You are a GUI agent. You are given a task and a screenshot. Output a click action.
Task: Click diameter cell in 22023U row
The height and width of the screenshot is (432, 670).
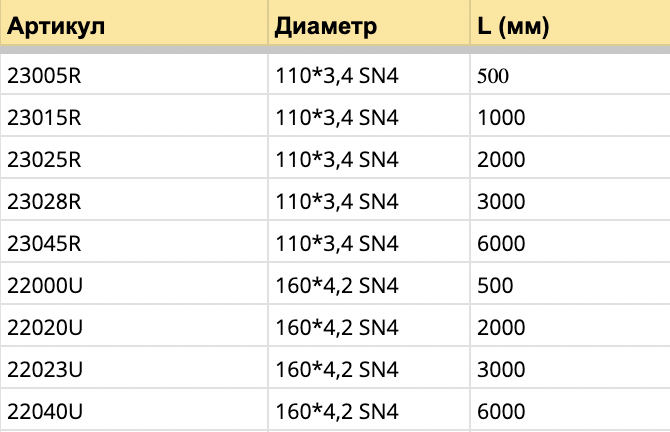coord(369,367)
